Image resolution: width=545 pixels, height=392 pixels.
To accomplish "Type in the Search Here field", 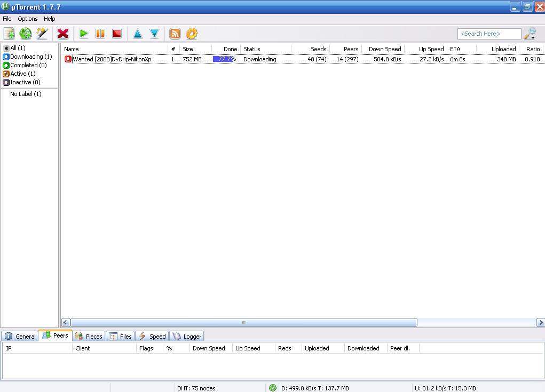I will [488, 34].
